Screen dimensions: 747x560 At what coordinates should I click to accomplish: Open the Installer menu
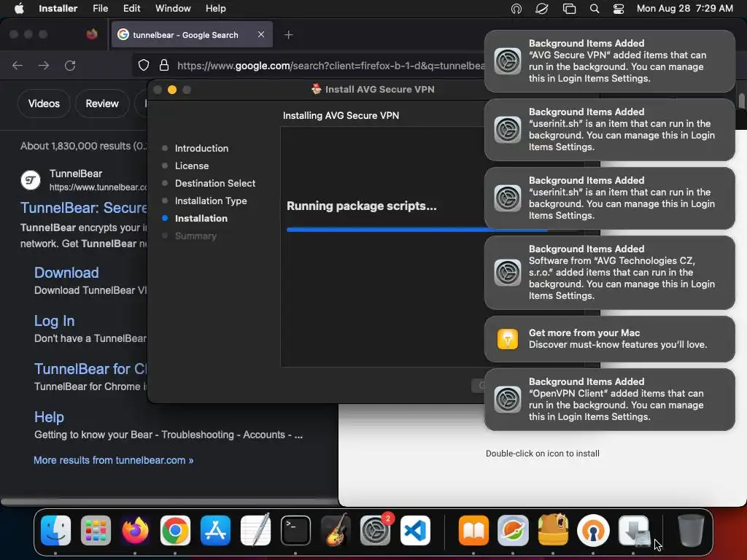(x=58, y=8)
